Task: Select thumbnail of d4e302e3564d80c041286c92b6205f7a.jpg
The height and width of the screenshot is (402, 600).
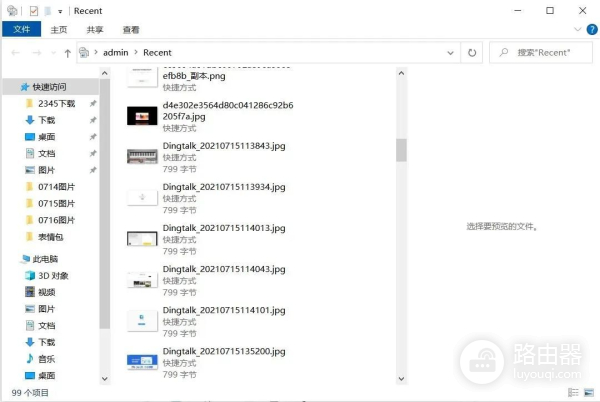Action: tap(142, 116)
